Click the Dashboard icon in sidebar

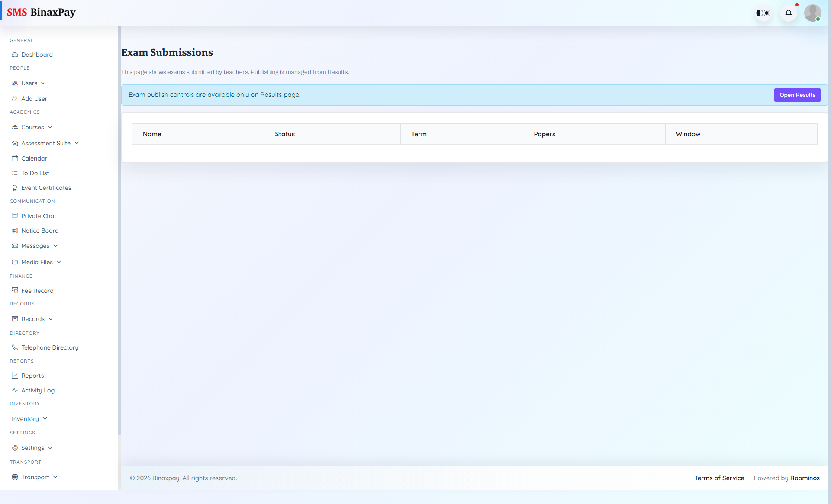coord(15,55)
